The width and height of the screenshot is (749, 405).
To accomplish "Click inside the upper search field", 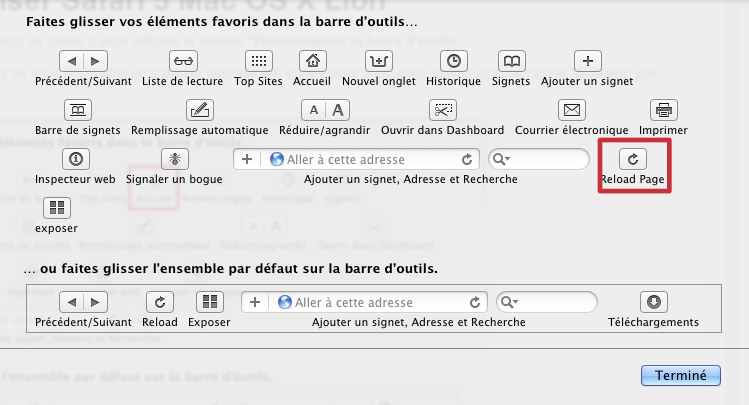I will coord(539,159).
